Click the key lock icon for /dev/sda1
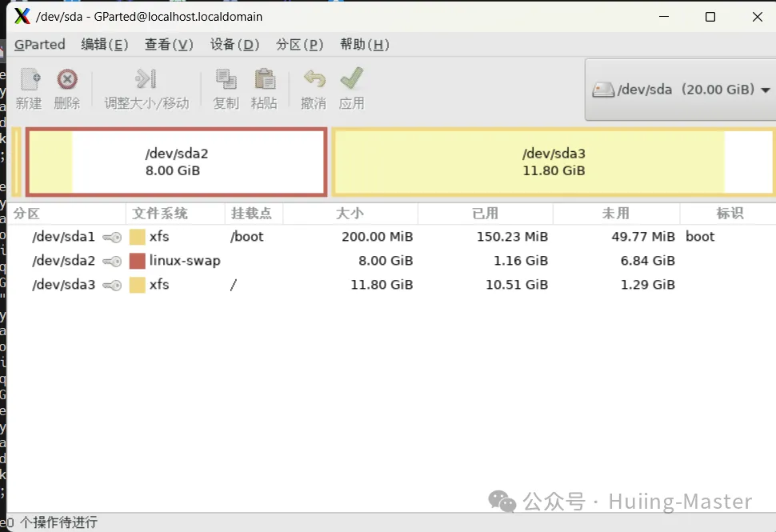776x532 pixels. click(112, 238)
